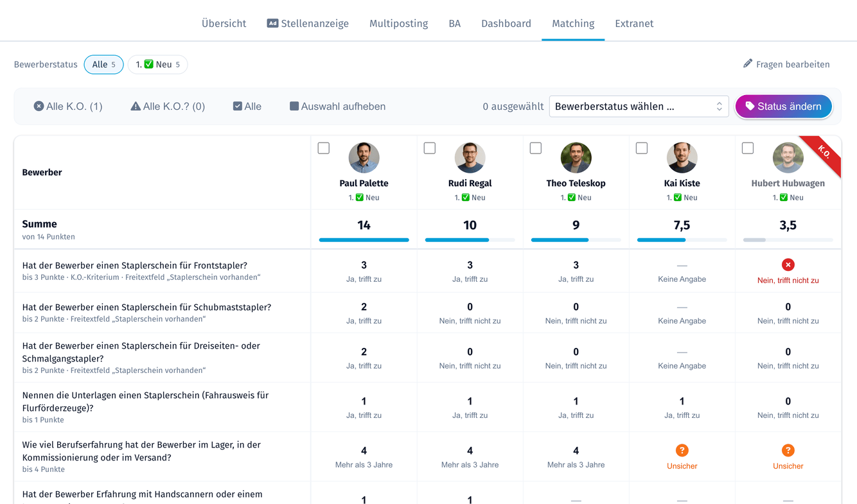This screenshot has width=857, height=504.
Task: Open Paul Palette's profile photo
Action: tap(364, 158)
